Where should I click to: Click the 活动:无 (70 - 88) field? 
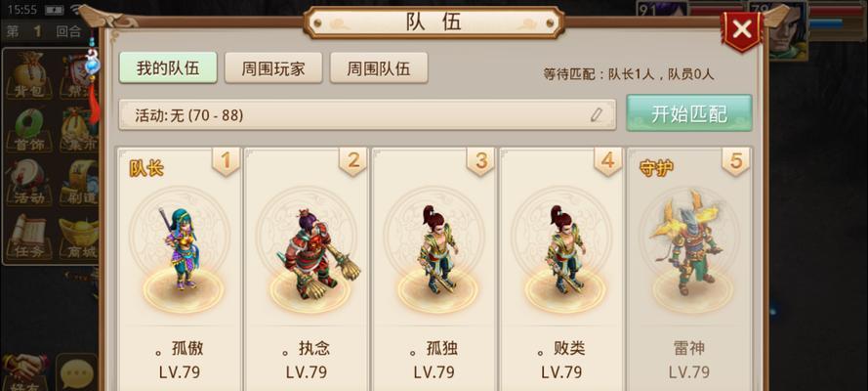coord(367,115)
